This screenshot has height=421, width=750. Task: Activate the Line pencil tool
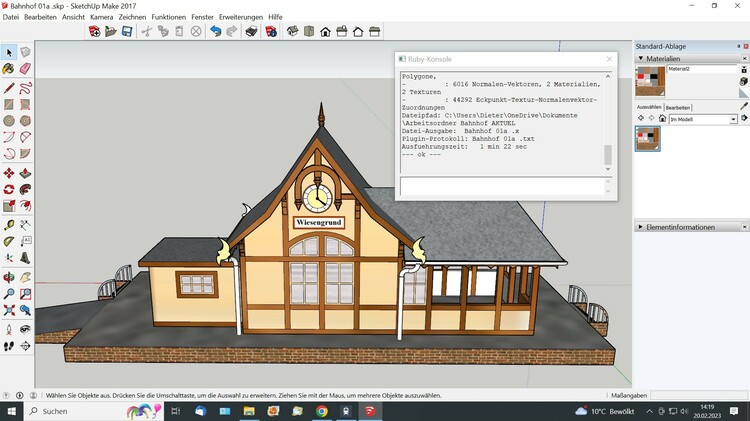click(9, 87)
